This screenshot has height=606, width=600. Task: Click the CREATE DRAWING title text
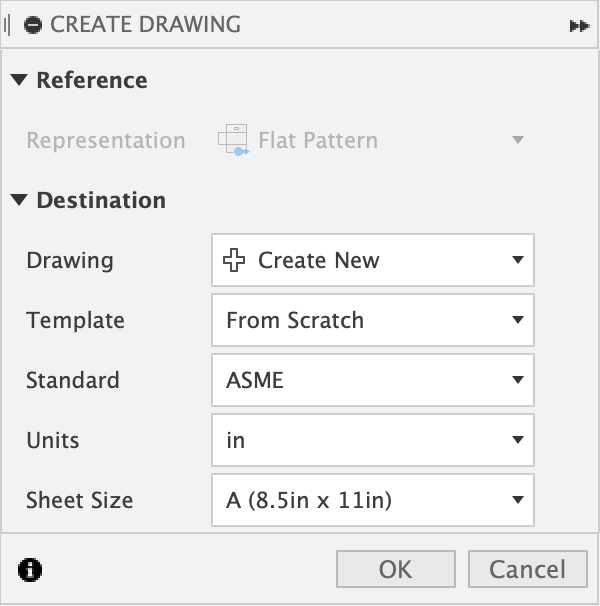coord(145,25)
